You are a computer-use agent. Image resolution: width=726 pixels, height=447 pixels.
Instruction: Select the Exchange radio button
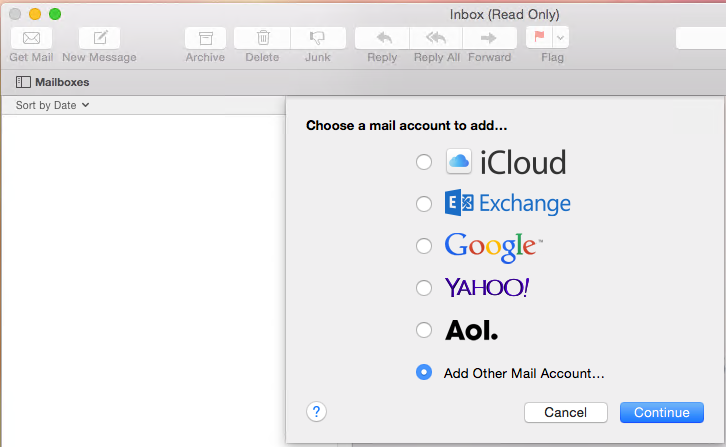point(424,204)
